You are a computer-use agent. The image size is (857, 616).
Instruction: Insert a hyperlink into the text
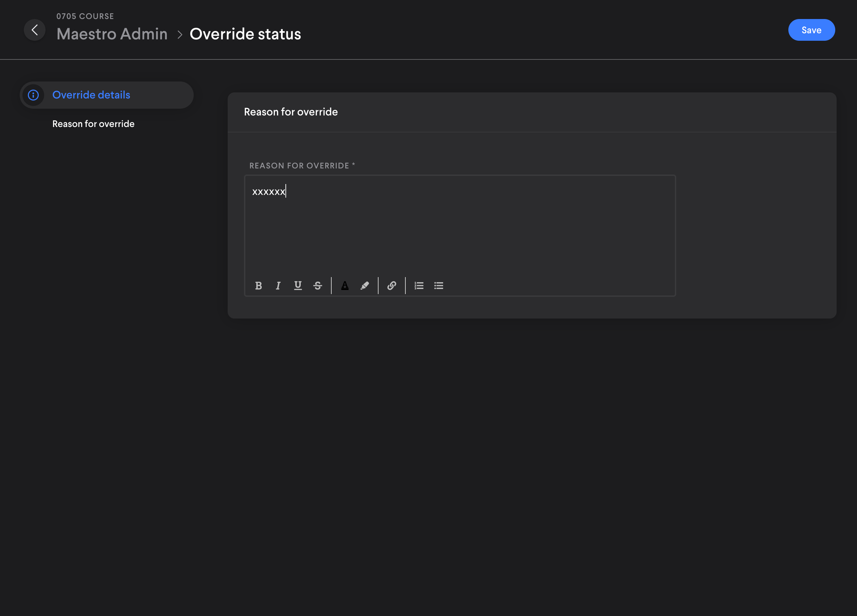[x=391, y=286]
